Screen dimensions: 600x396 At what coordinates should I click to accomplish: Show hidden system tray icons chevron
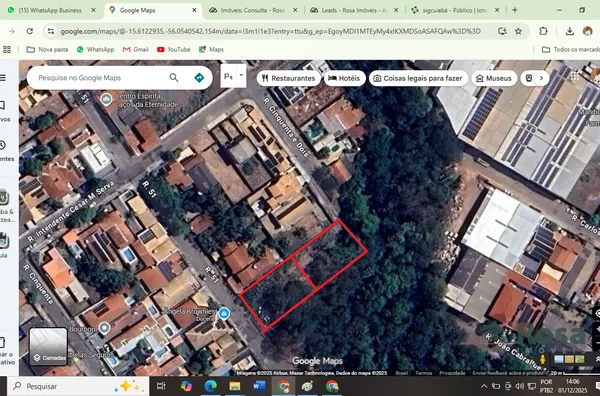coord(484,386)
